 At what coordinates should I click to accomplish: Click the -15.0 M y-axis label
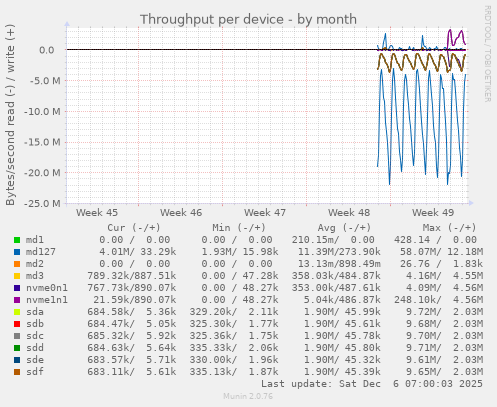point(42,142)
